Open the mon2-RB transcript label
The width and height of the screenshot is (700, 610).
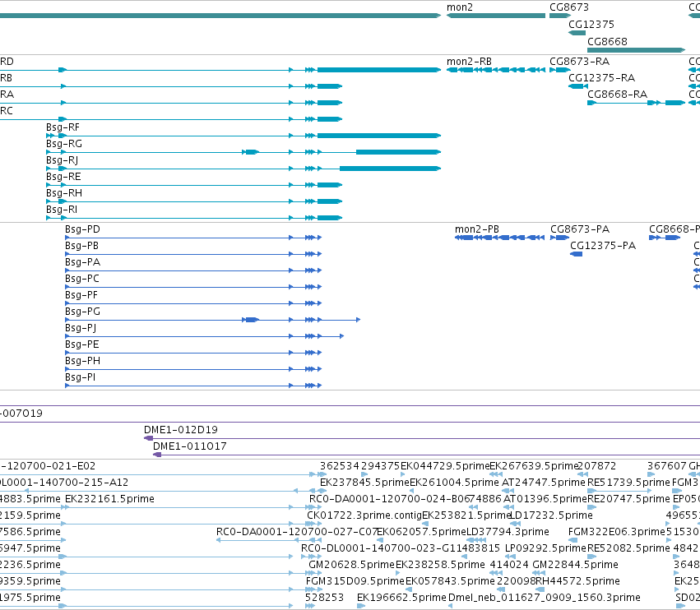[469, 62]
